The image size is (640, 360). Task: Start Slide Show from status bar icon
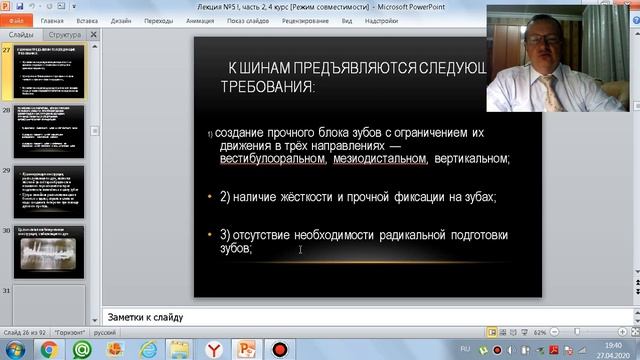(x=524, y=332)
